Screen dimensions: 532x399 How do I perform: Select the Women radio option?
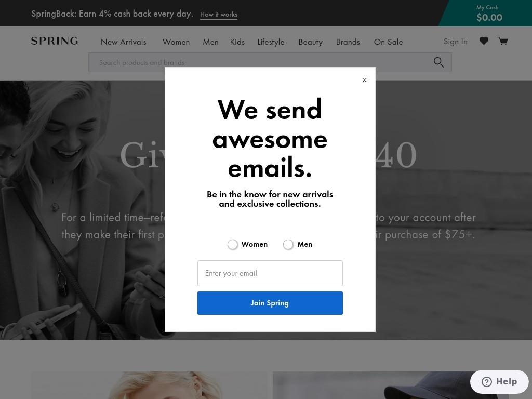pyautogui.click(x=232, y=244)
